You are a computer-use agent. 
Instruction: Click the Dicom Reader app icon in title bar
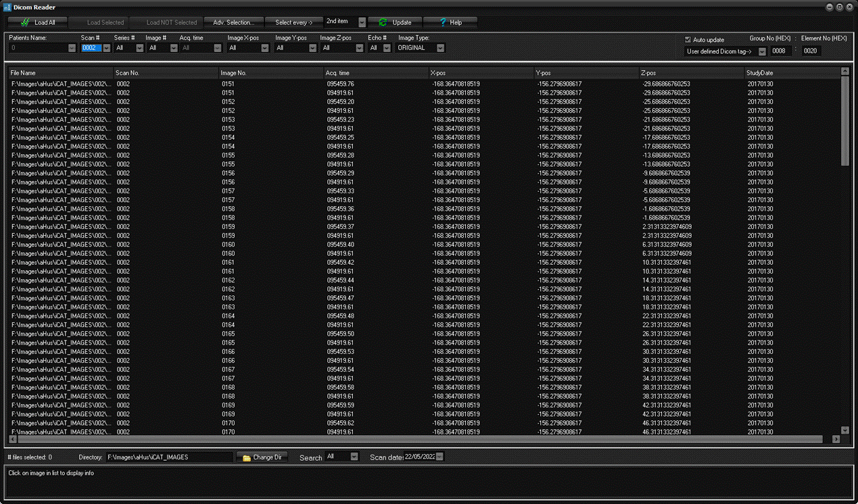point(7,7)
